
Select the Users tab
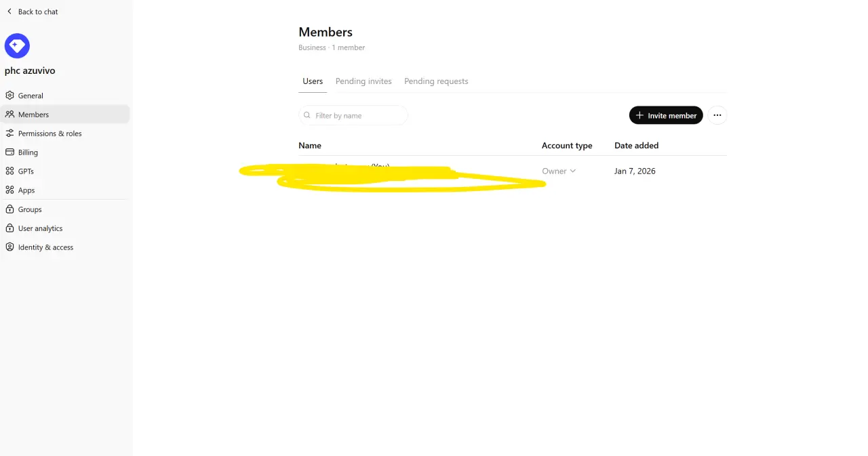(x=313, y=81)
